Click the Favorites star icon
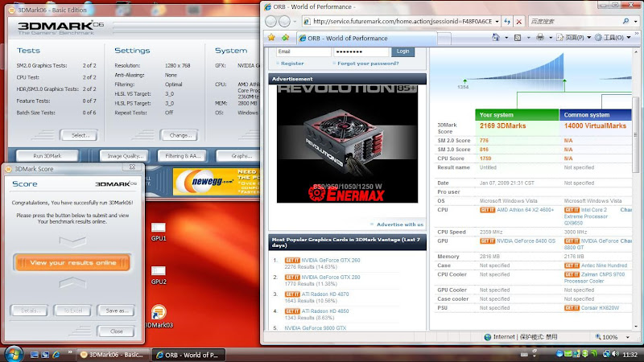Screen dimensions: 644x362 click(272, 37)
